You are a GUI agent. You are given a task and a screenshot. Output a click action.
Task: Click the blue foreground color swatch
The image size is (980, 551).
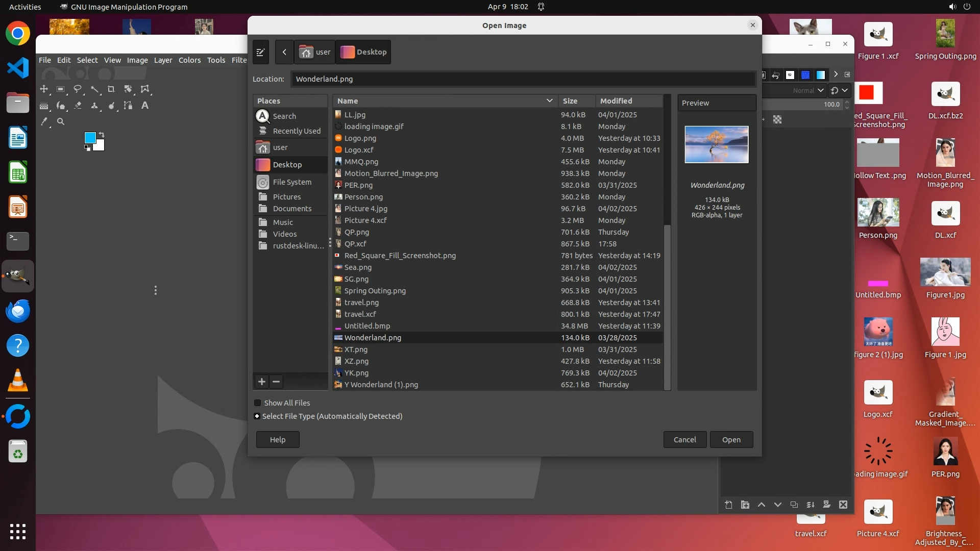click(90, 138)
